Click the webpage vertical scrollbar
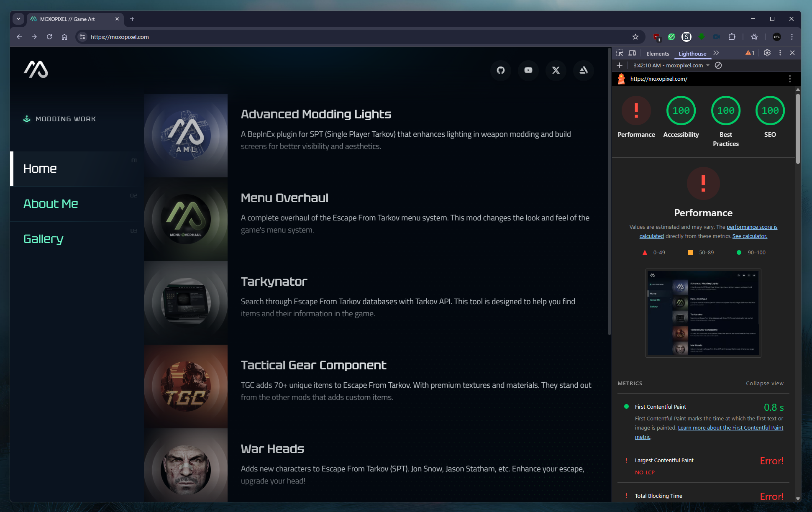Screen dimensions: 812x512 pyautogui.click(x=609, y=192)
